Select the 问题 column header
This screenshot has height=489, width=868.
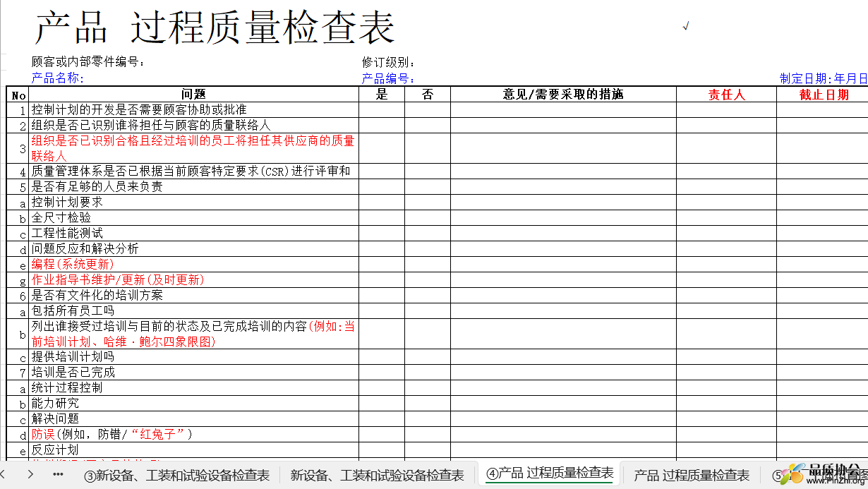(x=193, y=95)
